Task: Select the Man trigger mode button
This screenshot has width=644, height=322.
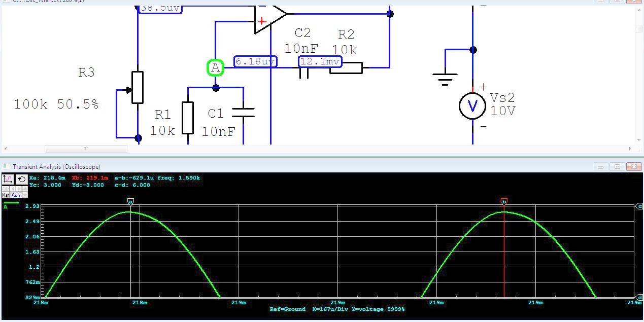Action: pyautogui.click(x=6, y=195)
